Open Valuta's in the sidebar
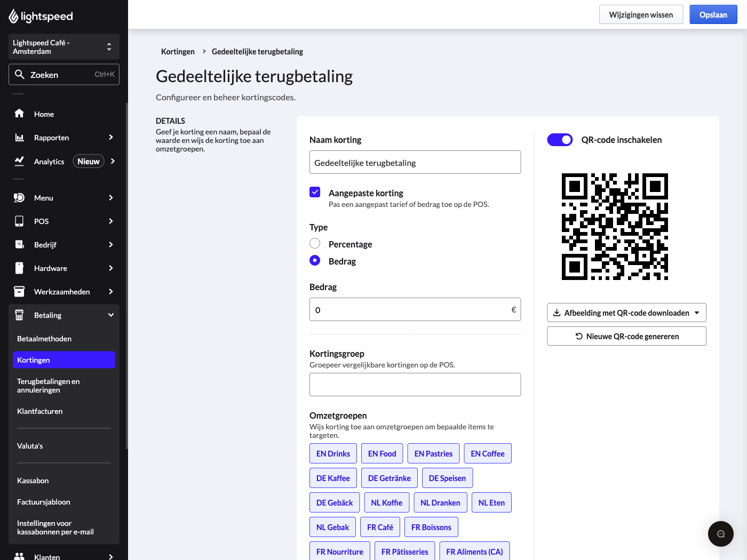747x560 pixels. pyautogui.click(x=64, y=446)
